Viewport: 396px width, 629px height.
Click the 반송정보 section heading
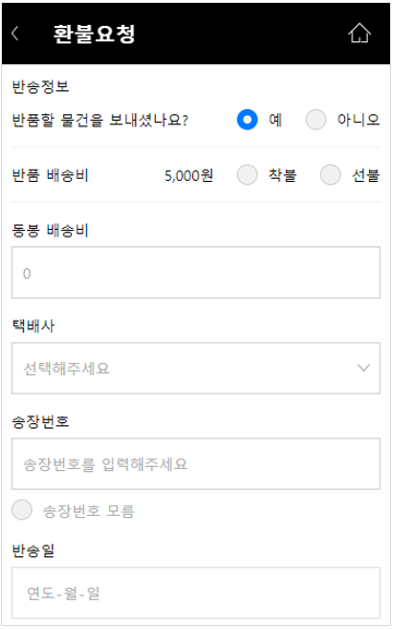(41, 87)
